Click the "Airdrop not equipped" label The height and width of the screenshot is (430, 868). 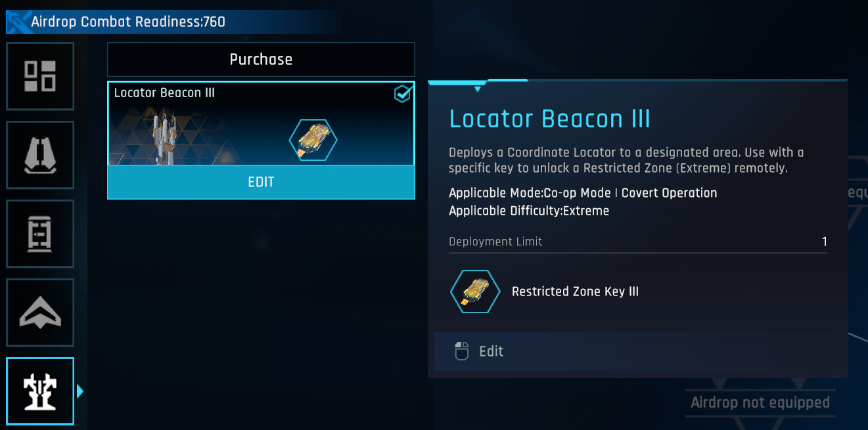(x=760, y=402)
